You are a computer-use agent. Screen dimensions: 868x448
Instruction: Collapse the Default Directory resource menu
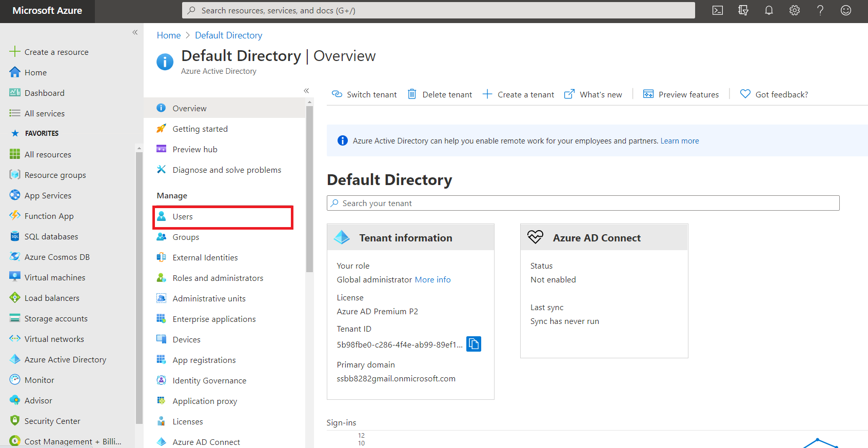click(306, 91)
